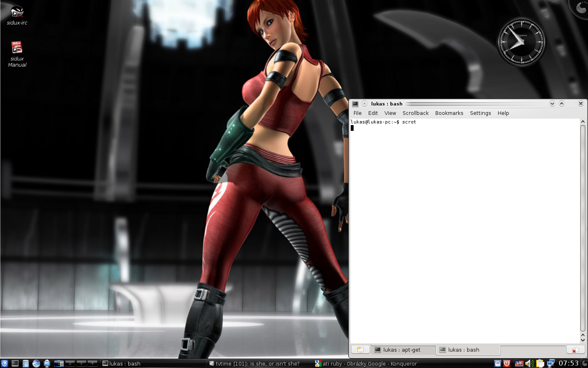Open the View menu in Konsole
588x368 pixels.
point(390,113)
